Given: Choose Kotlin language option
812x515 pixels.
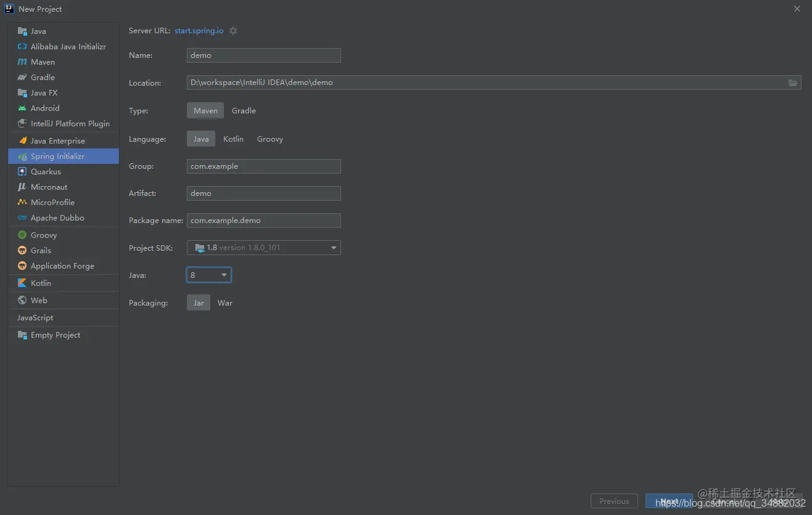Looking at the screenshot, I should (233, 139).
